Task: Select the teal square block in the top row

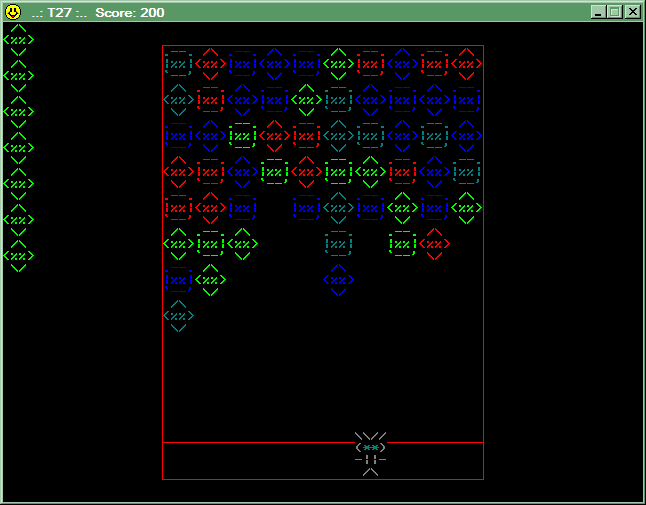Action: [178, 64]
